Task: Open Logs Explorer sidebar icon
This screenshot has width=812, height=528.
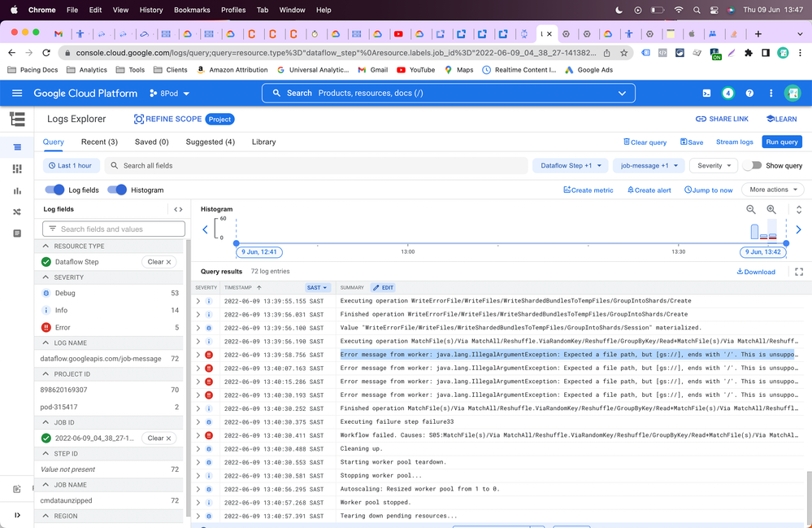Action: pos(17,147)
